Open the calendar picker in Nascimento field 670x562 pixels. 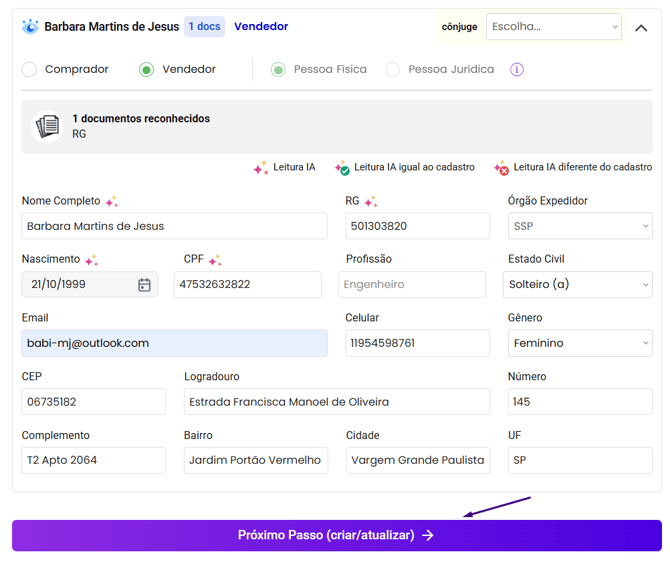click(x=144, y=285)
